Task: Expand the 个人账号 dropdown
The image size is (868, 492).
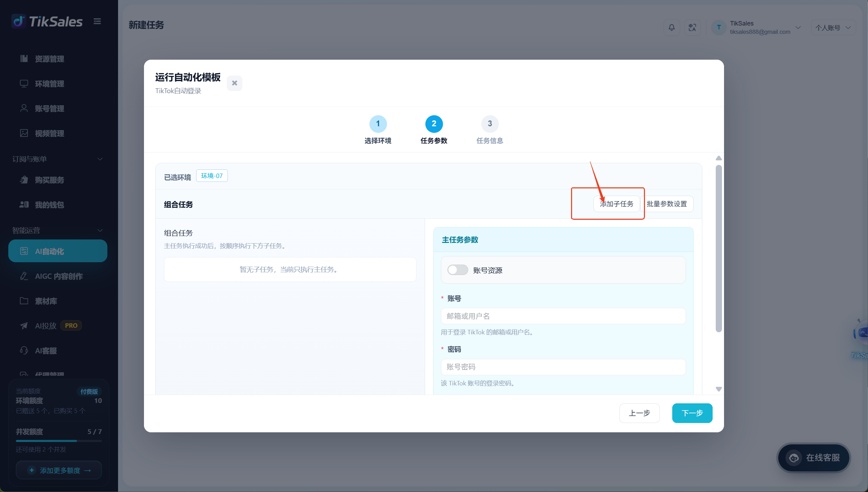Action: pos(833,28)
